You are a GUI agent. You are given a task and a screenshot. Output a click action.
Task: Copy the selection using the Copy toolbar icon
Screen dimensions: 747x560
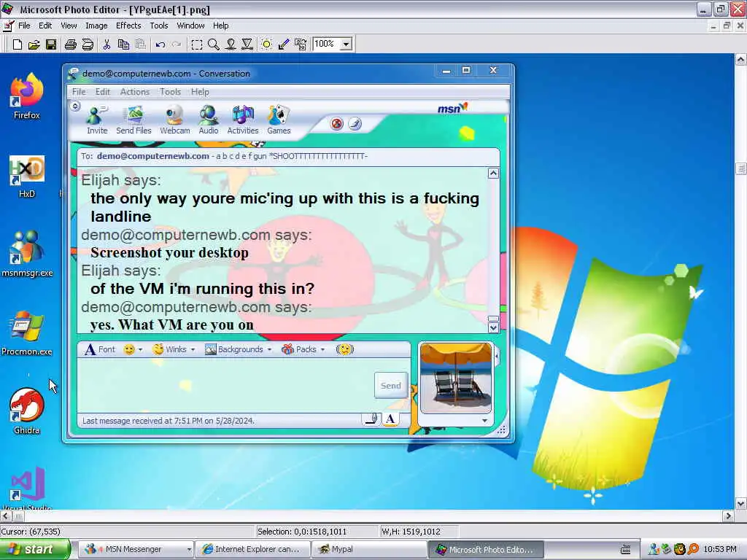[x=123, y=44]
